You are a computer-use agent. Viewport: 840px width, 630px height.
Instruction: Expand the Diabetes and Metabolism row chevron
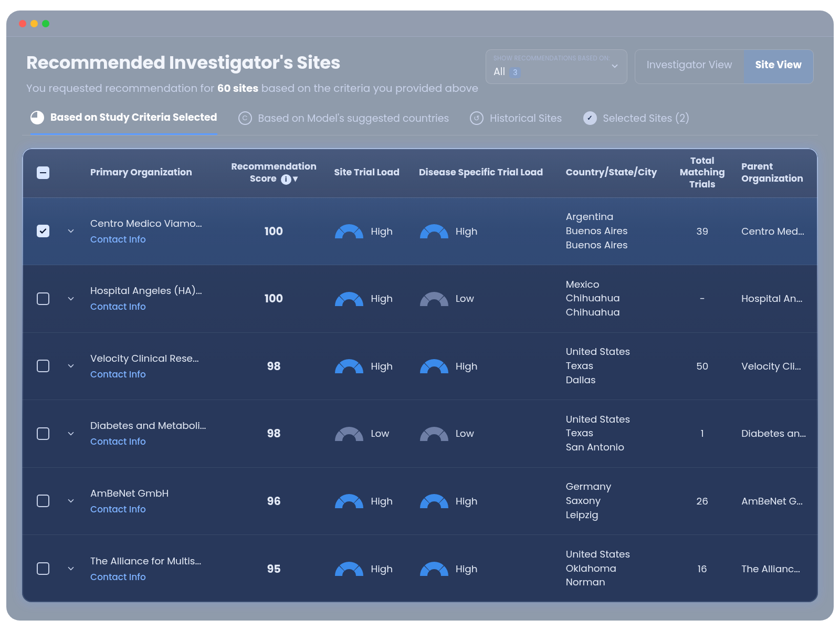(71, 434)
